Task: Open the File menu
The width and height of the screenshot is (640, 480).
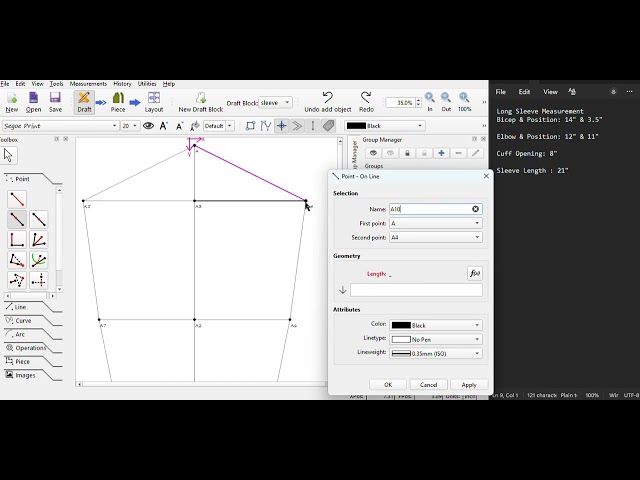Action: point(4,84)
